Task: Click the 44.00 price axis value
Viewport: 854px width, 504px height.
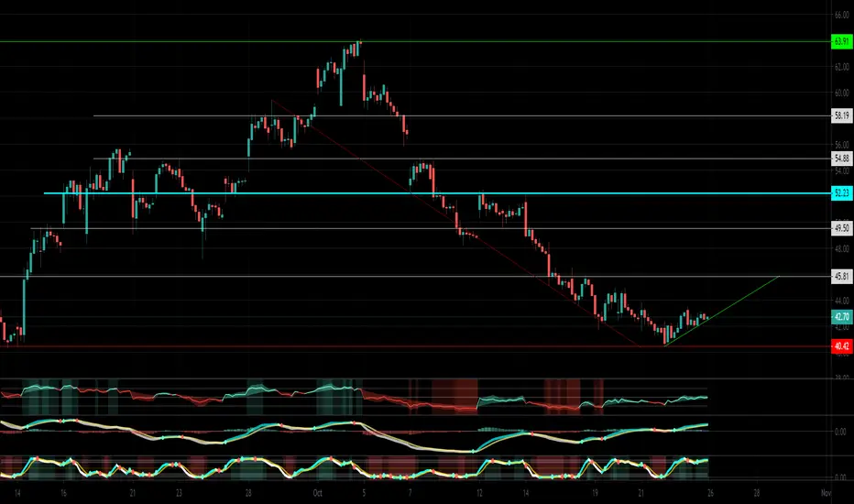Action: tap(841, 301)
